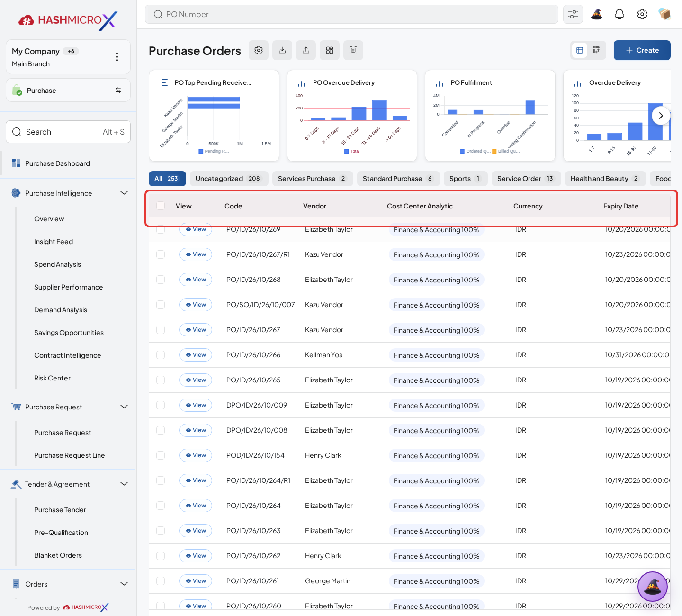682x616 pixels.
Task: Collapse the Tender & Agreement section
Action: coord(124,484)
